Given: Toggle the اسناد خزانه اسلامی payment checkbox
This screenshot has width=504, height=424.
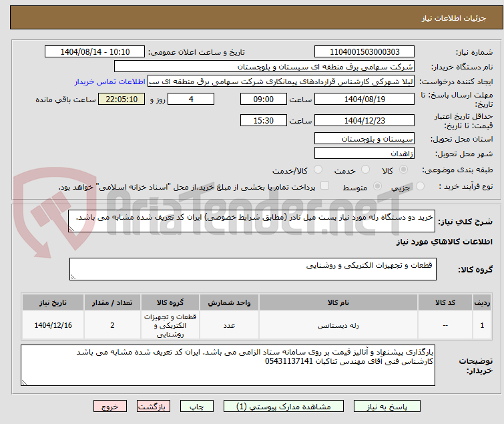Looking at the screenshot, I should [x=325, y=186].
